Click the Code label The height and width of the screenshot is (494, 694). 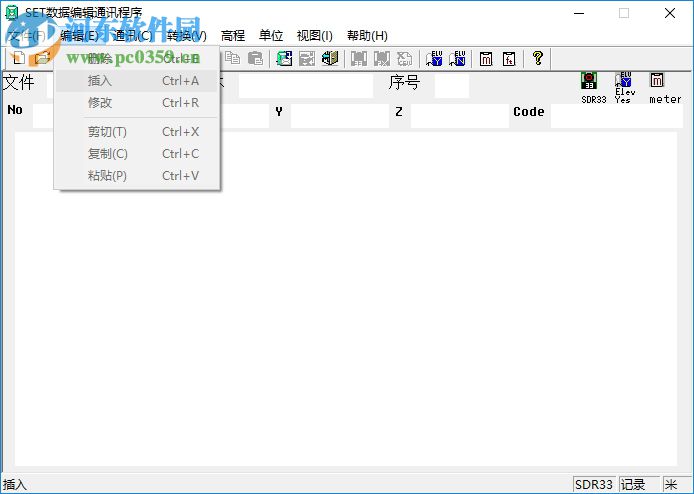tap(528, 112)
